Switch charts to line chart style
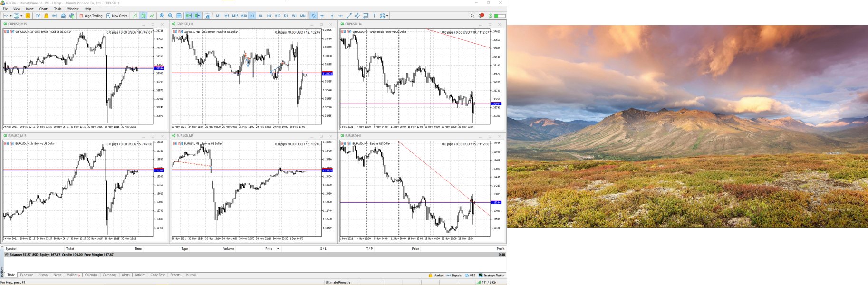Screen dimensions: 868x285 [x=152, y=16]
